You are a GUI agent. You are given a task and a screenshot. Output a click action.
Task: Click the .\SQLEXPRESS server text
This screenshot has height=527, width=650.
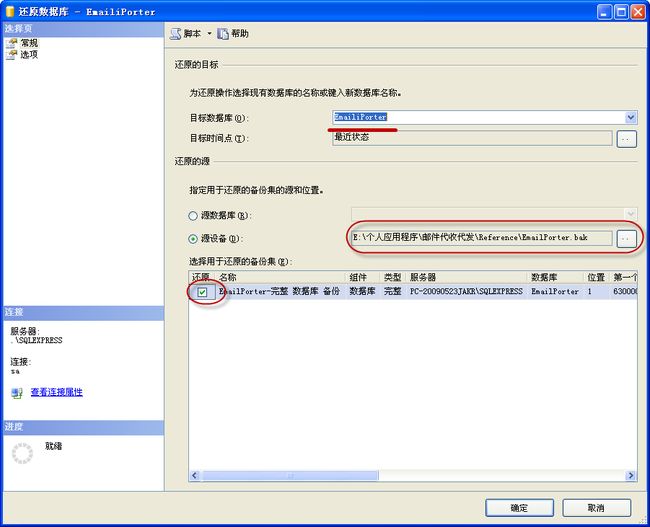[36, 340]
